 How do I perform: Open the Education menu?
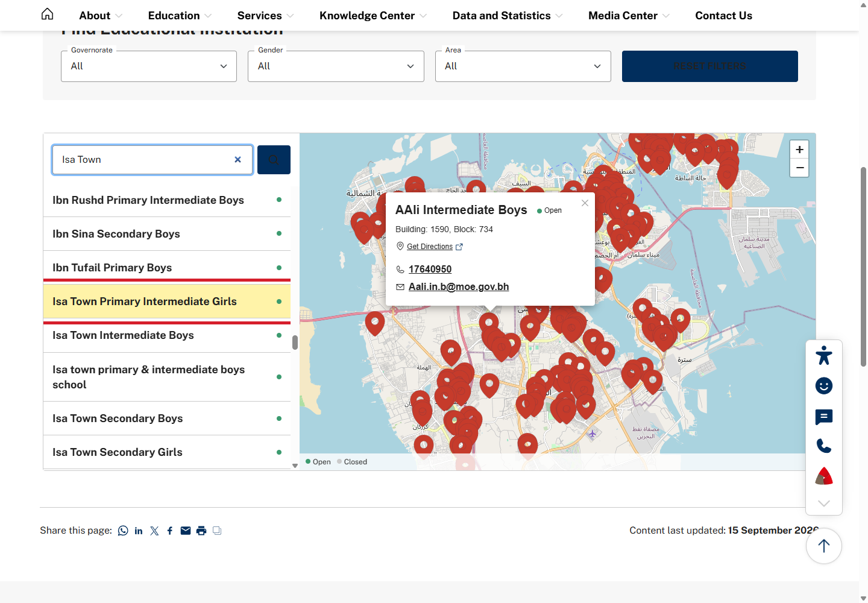(180, 16)
